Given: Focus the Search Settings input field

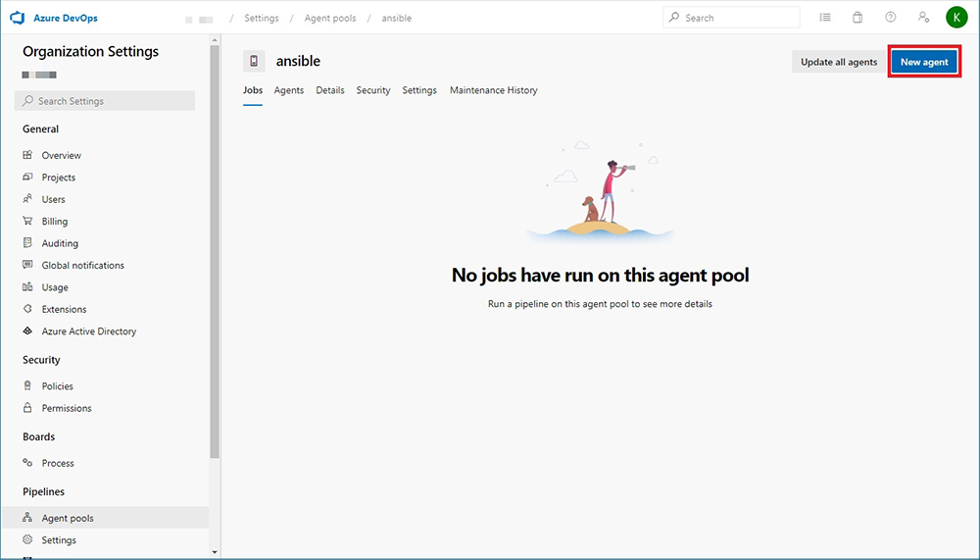Looking at the screenshot, I should coord(105,101).
